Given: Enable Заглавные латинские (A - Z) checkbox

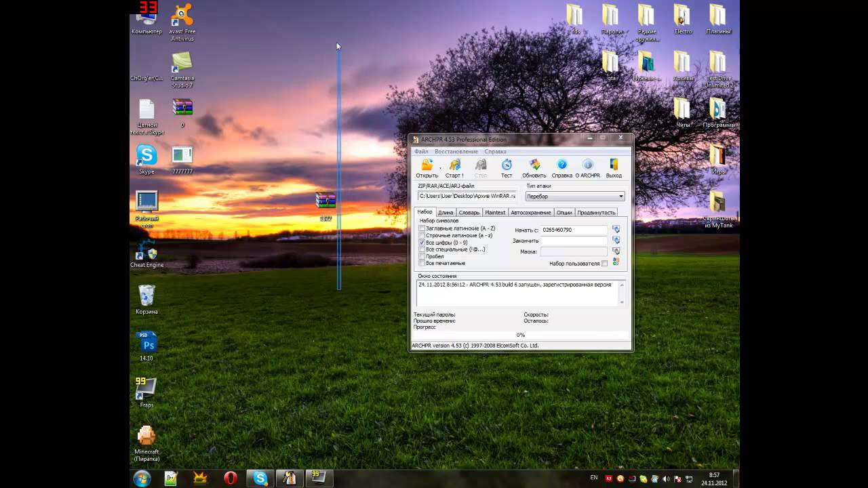Looking at the screenshot, I should 422,228.
